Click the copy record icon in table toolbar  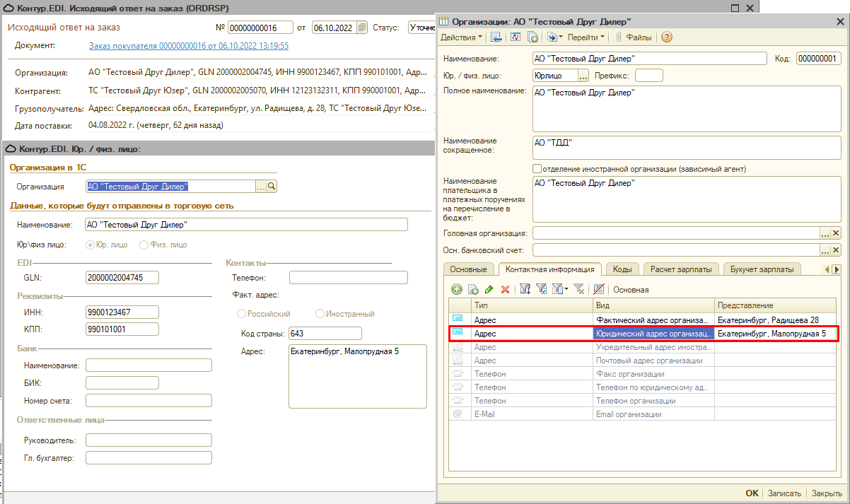click(x=472, y=289)
